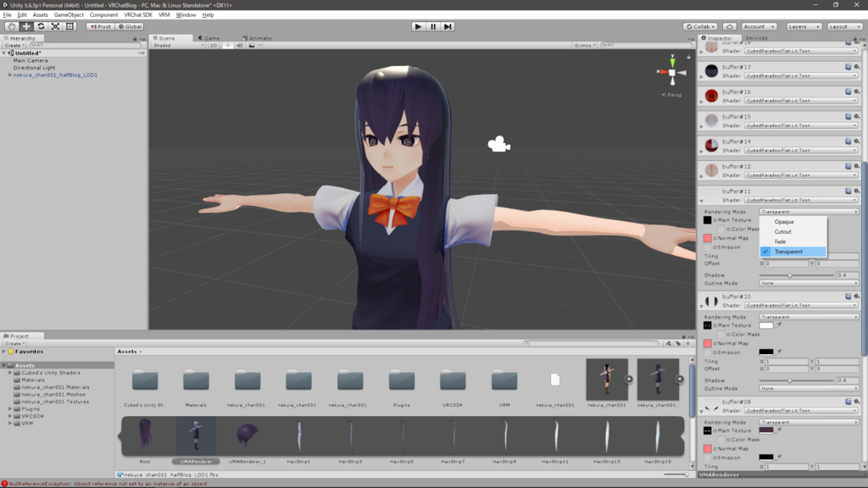
Task: Open buffer#17 Shader dropdown
Action: pyautogui.click(x=801, y=75)
